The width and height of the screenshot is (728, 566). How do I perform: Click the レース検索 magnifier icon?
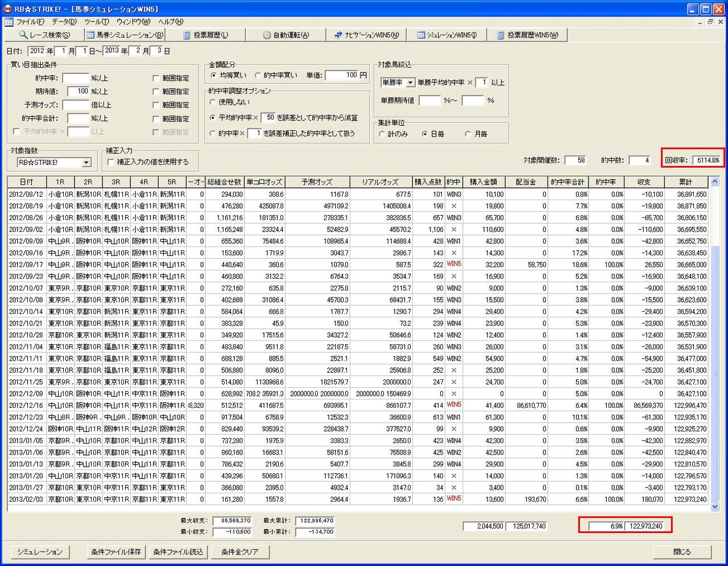pos(23,35)
